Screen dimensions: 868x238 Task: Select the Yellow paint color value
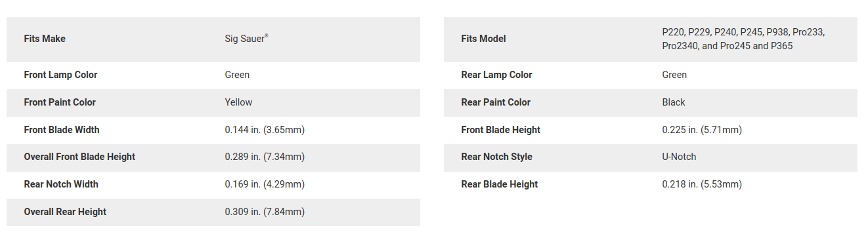(x=238, y=102)
